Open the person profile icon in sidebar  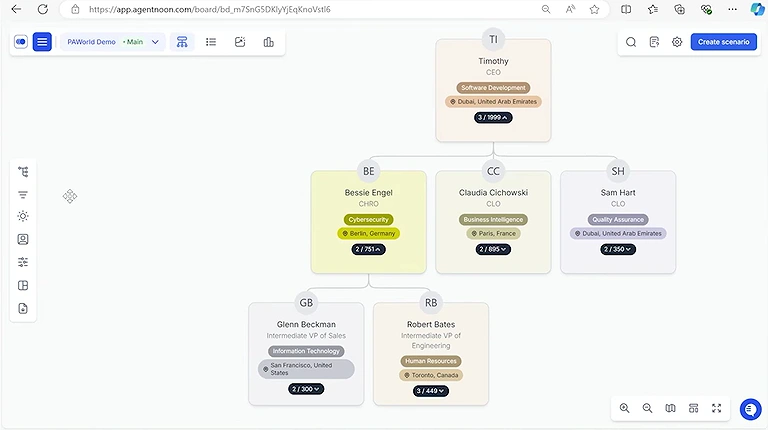pos(23,239)
